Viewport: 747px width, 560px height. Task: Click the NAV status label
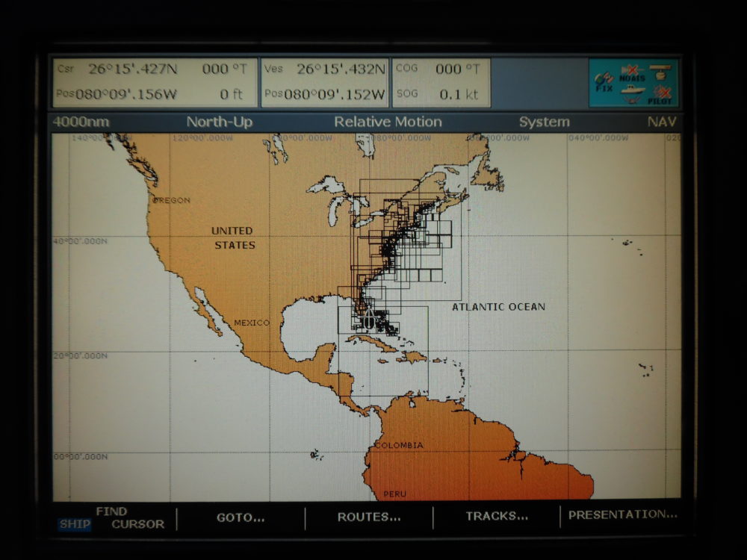click(662, 122)
